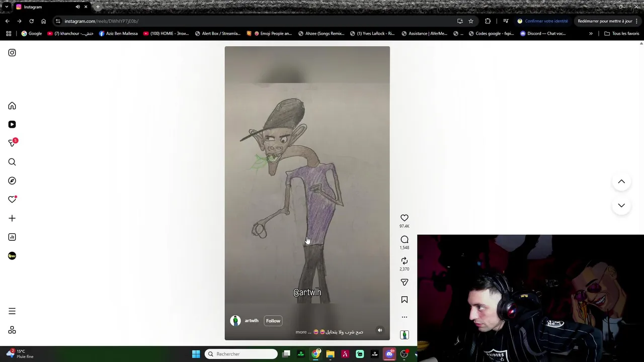644x362 pixels.
Task: Open the Windows Start menu
Action: [x=196, y=354]
